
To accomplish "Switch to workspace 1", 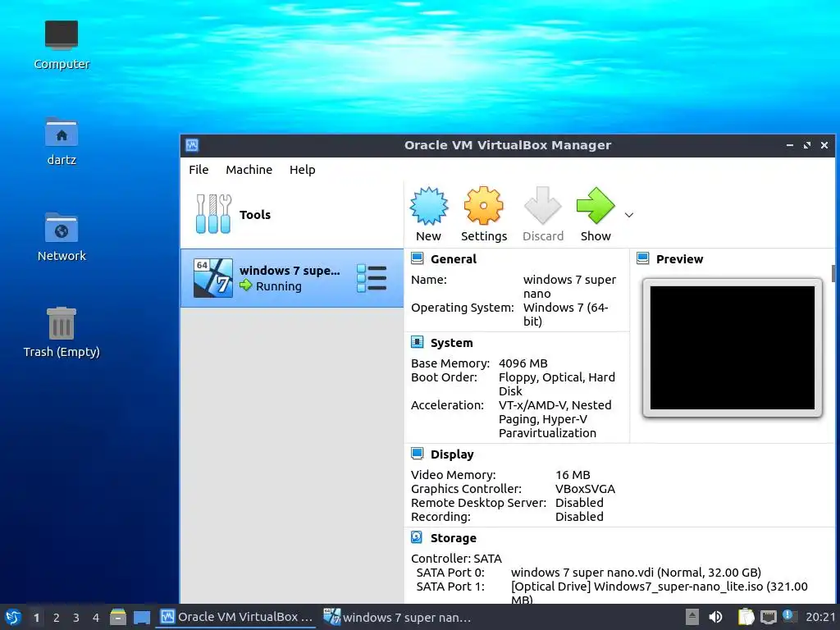I will [x=36, y=618].
